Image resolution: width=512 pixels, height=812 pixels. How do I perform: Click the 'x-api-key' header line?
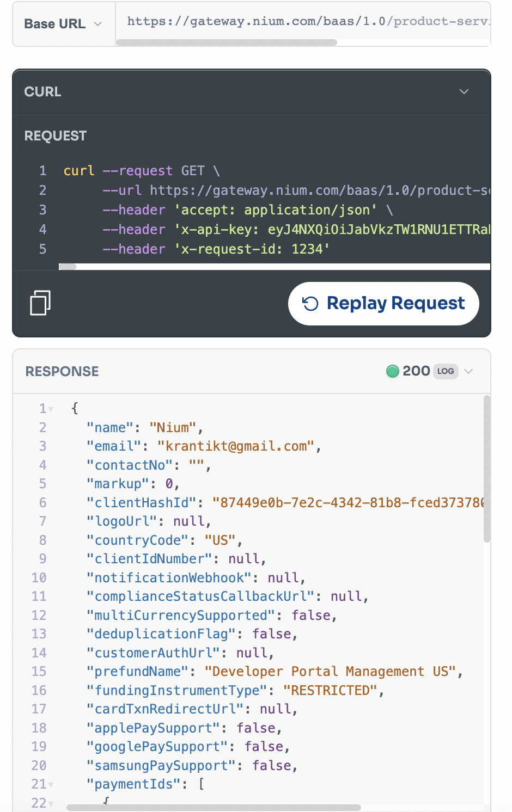click(296, 230)
